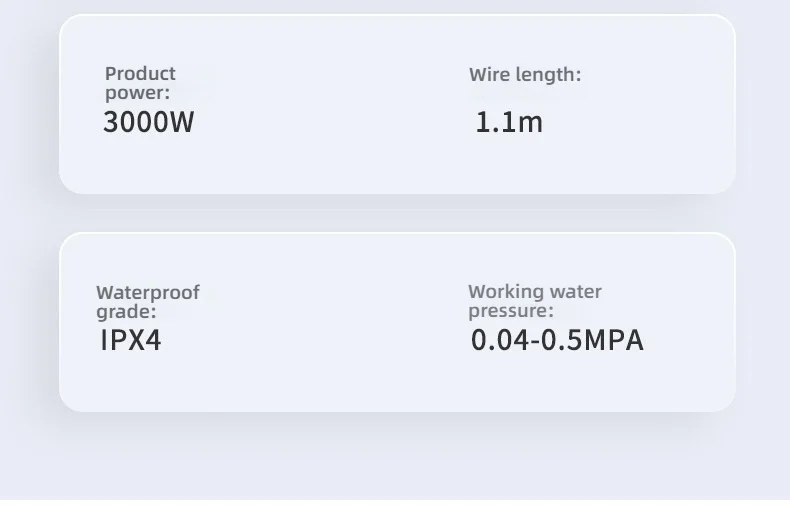Click the word "water" after Working
The image size is (790, 506).
click(573, 291)
